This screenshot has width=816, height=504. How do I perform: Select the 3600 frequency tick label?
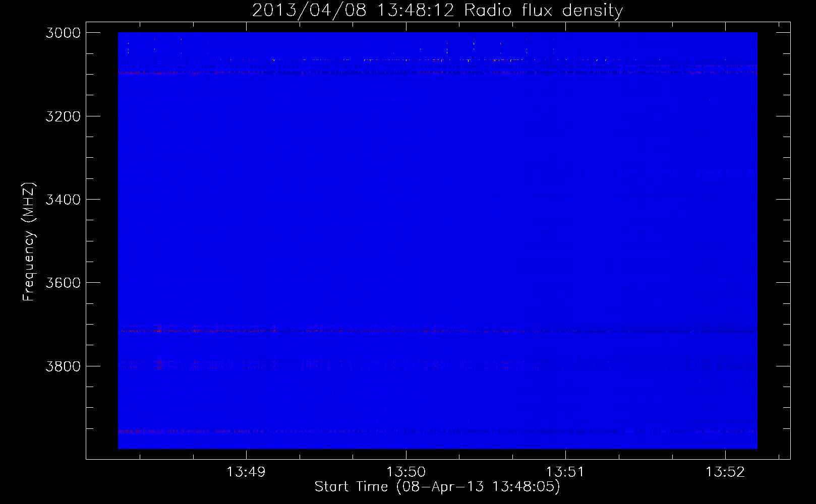point(63,283)
